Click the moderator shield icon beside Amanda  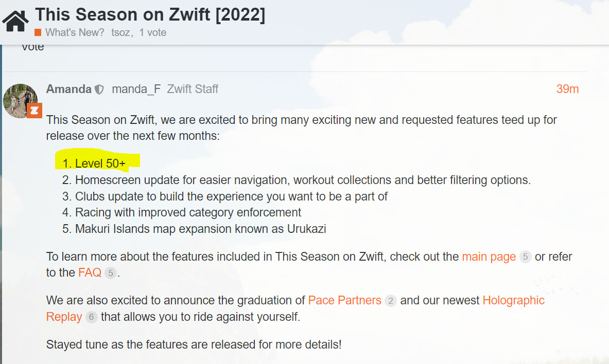[99, 89]
